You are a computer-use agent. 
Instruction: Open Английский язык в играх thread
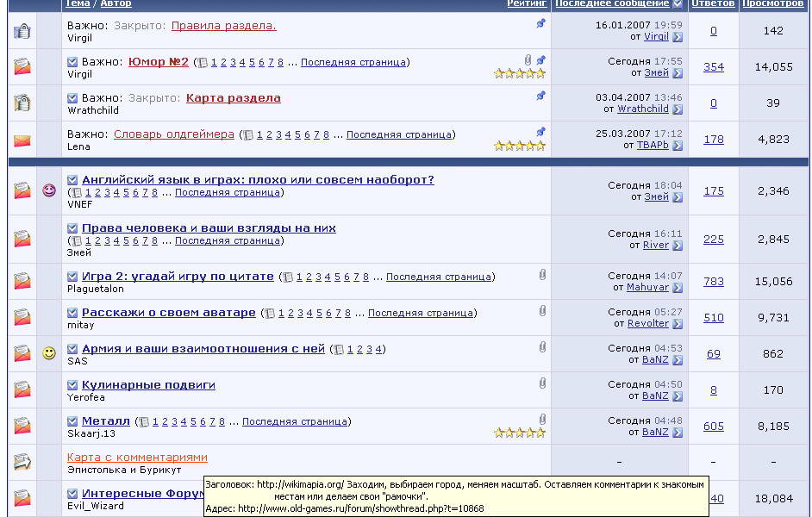(258, 180)
